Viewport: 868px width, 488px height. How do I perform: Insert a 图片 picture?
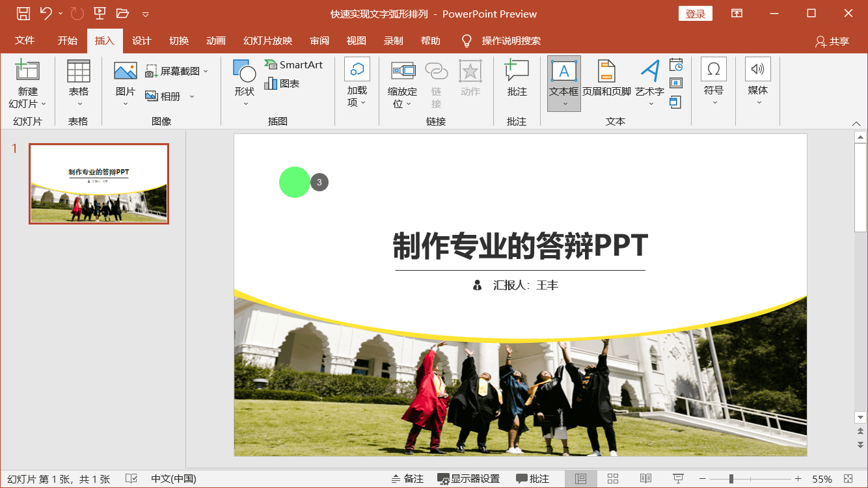pos(126,83)
